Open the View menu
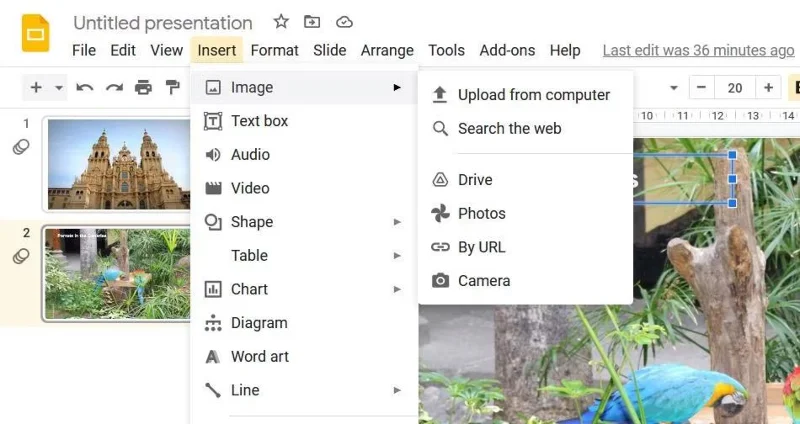 click(166, 51)
